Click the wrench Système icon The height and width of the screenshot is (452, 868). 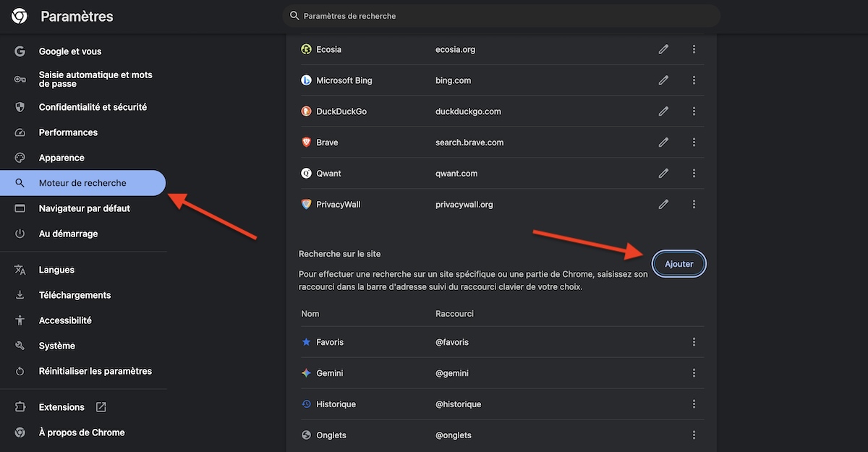point(20,346)
